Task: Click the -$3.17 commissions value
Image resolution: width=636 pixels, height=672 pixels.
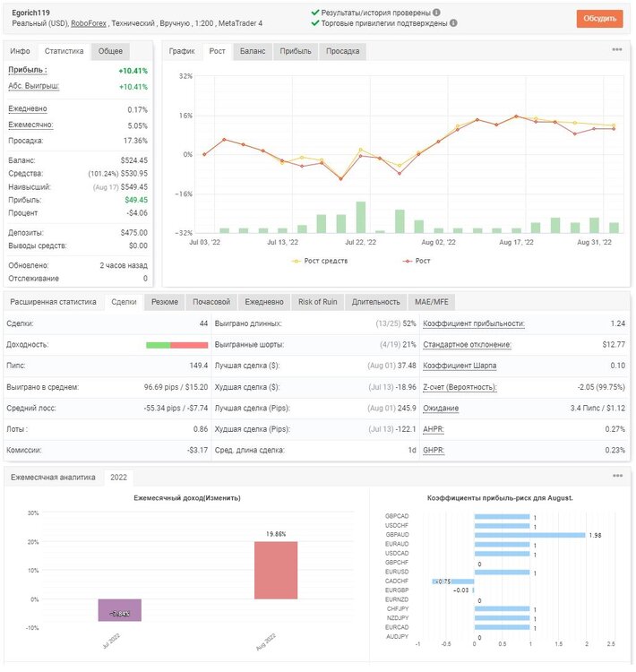Action: 197,450
